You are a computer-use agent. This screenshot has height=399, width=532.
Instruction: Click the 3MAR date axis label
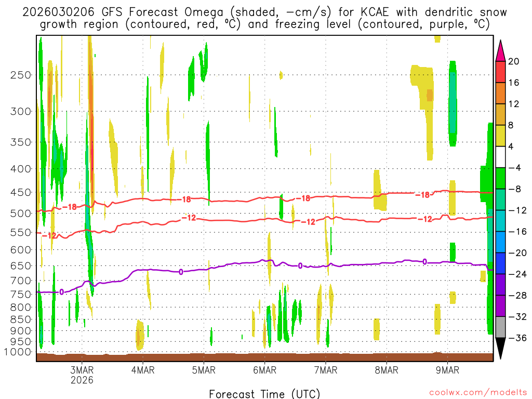[82, 370]
